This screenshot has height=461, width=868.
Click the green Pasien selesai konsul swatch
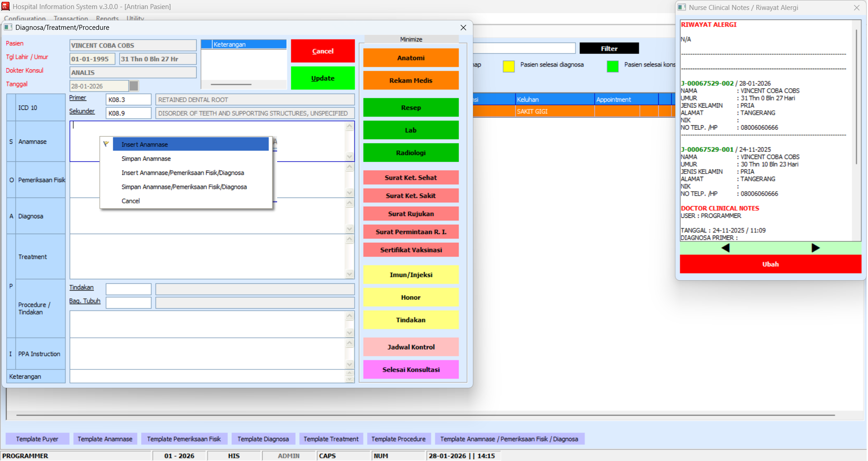pyautogui.click(x=613, y=66)
